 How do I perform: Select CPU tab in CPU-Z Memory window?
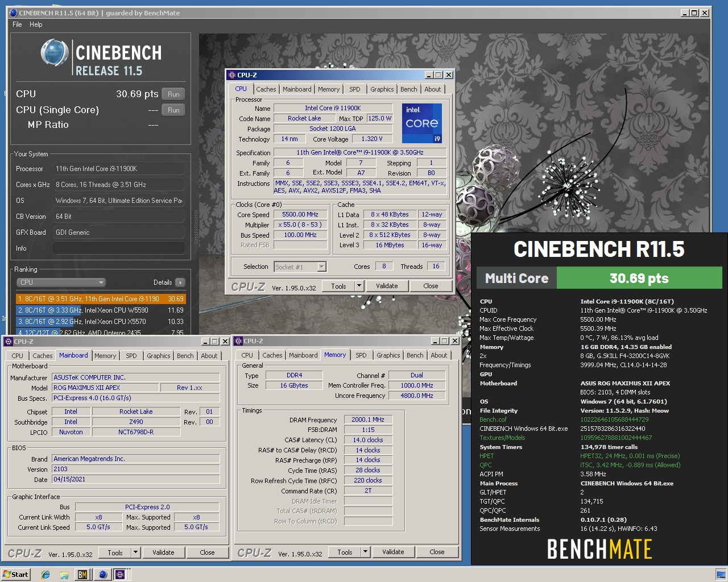247,355
